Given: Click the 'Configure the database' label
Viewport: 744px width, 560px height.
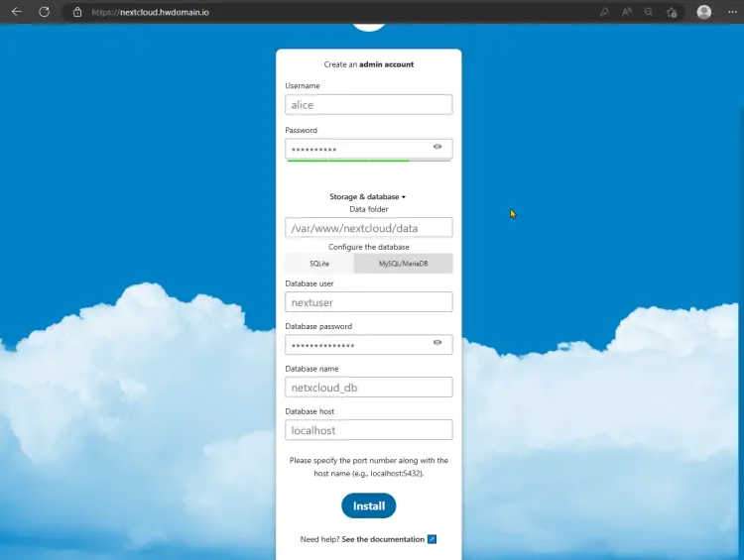Looking at the screenshot, I should click(369, 247).
